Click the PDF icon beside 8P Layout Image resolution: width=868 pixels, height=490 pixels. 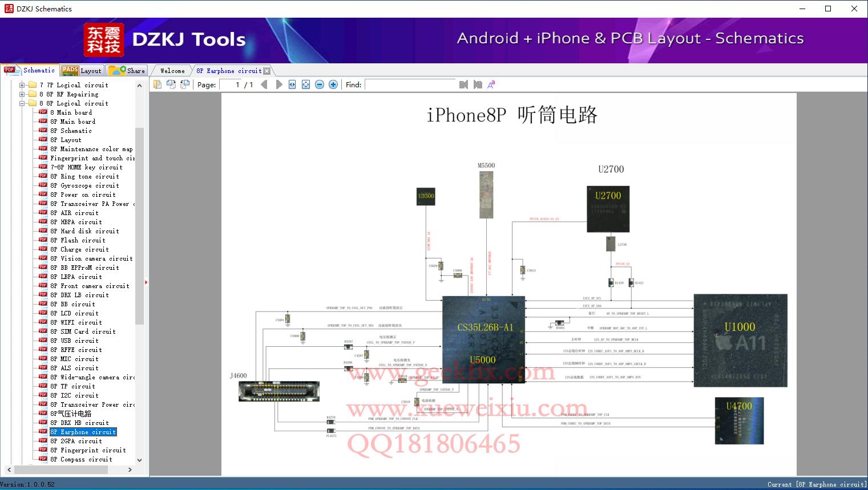(x=43, y=140)
